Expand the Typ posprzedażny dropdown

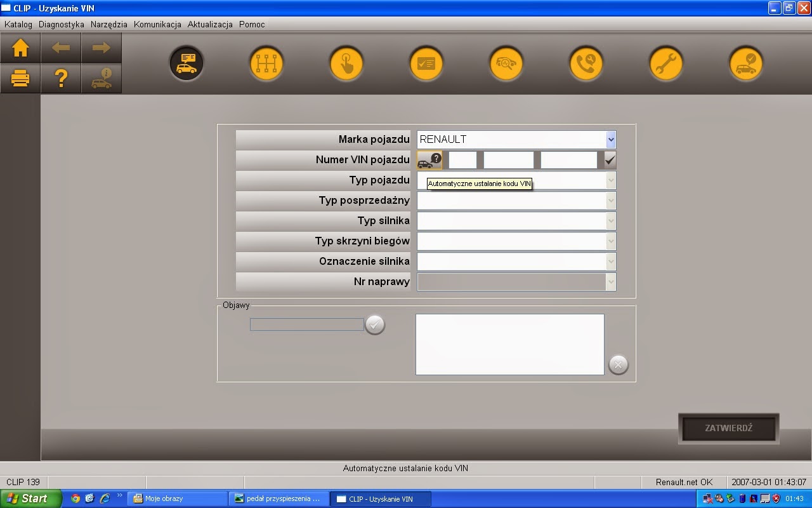(x=611, y=201)
